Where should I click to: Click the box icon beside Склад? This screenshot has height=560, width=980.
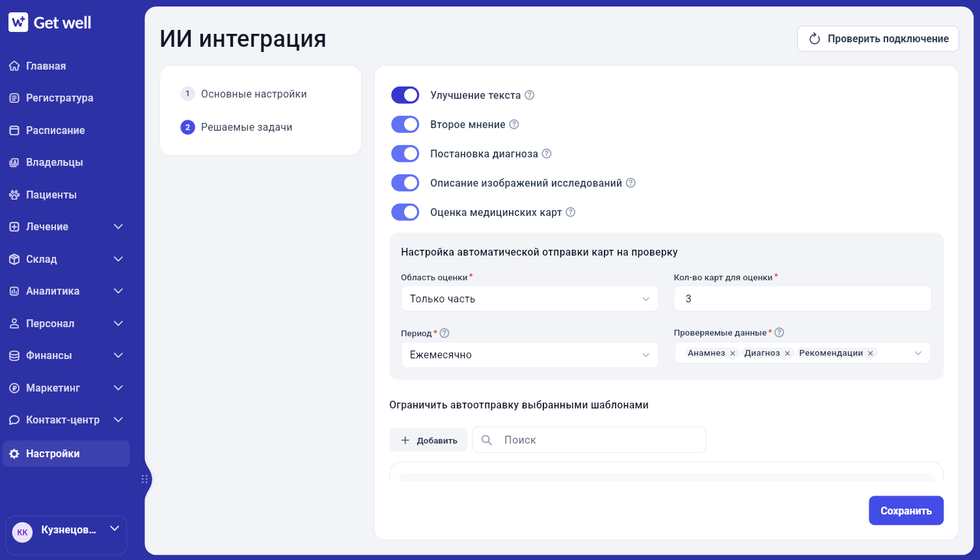[x=14, y=259]
